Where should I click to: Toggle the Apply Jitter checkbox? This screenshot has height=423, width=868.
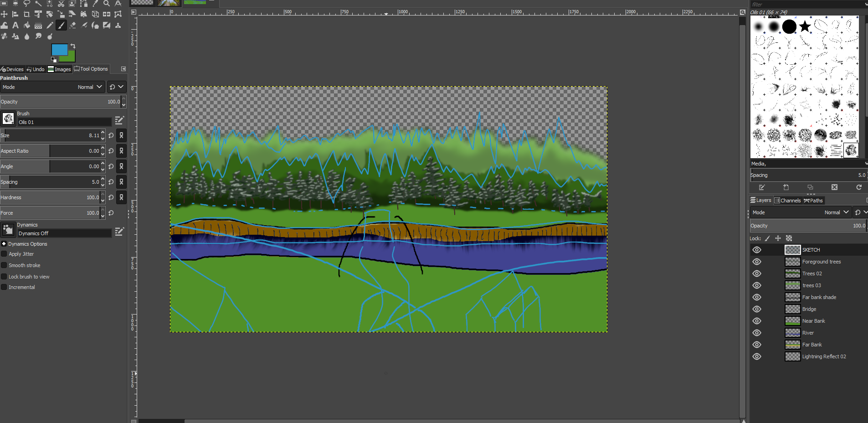4,254
